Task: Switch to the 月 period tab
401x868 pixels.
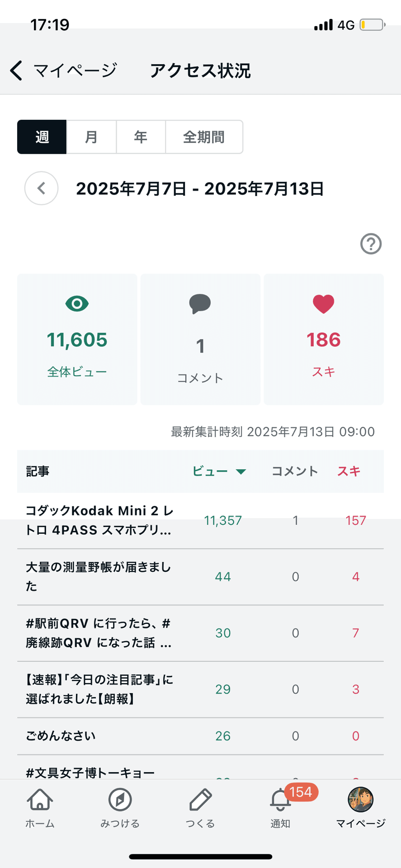Action: 91,137
